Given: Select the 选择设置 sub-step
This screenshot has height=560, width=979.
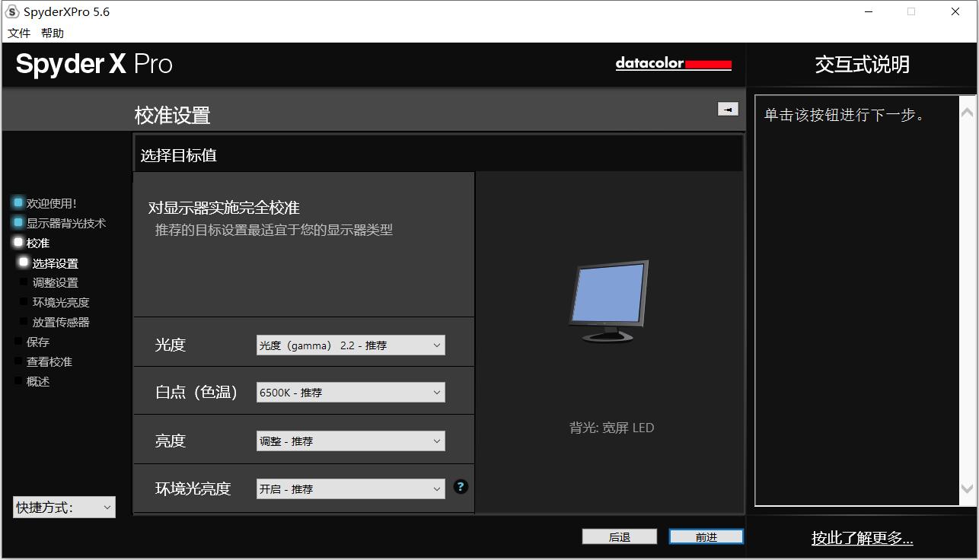Looking at the screenshot, I should click(x=55, y=263).
